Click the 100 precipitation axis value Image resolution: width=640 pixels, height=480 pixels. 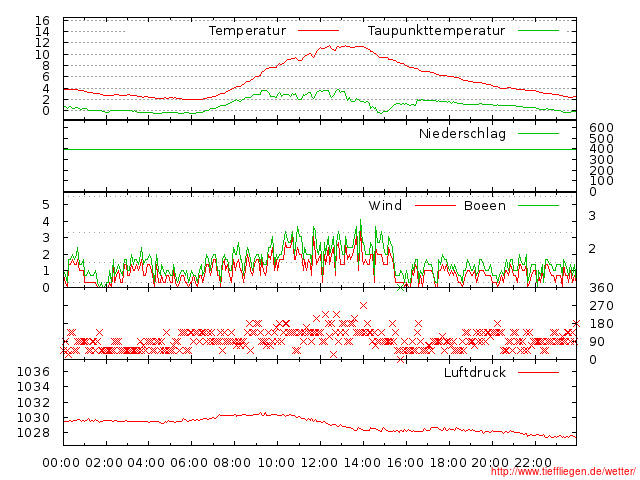click(x=601, y=181)
